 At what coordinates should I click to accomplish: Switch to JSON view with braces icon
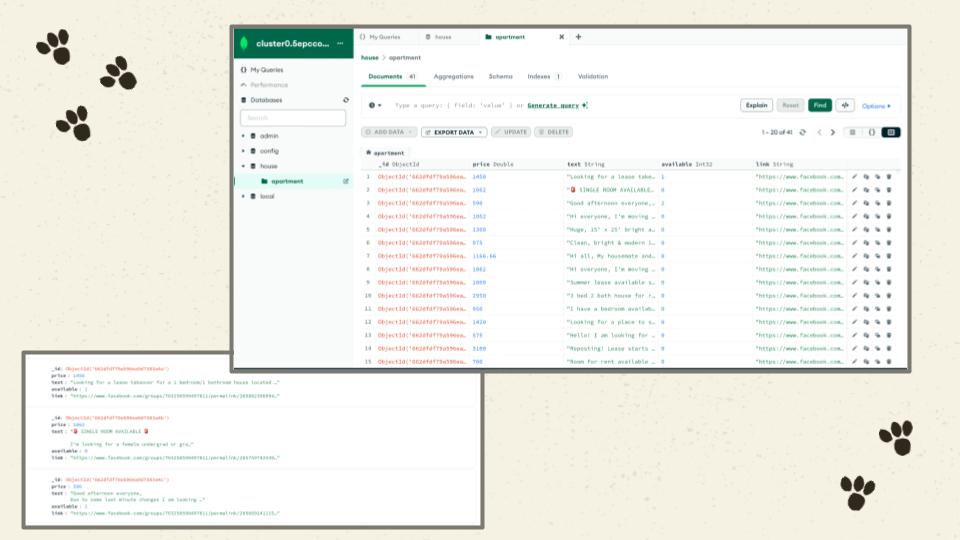coord(872,132)
